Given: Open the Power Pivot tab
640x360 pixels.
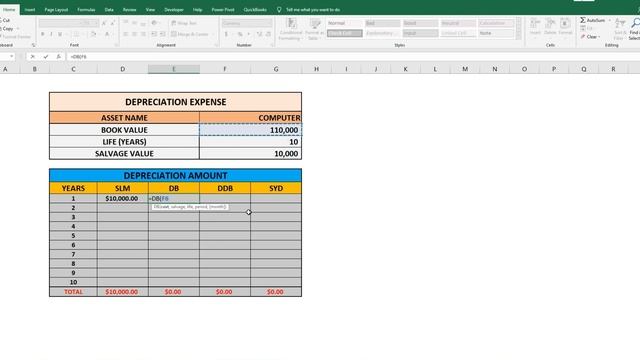Looking at the screenshot, I should [x=223, y=9].
